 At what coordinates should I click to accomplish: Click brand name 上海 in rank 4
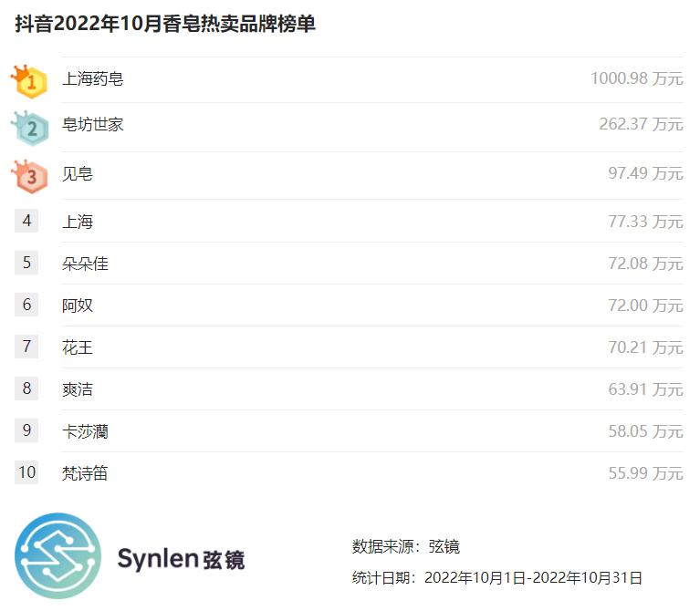click(x=78, y=222)
